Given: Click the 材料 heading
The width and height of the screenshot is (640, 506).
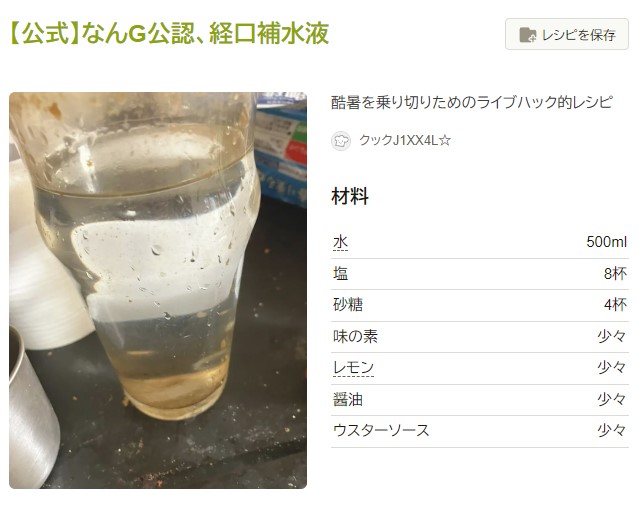Looking at the screenshot, I should pos(350,196).
